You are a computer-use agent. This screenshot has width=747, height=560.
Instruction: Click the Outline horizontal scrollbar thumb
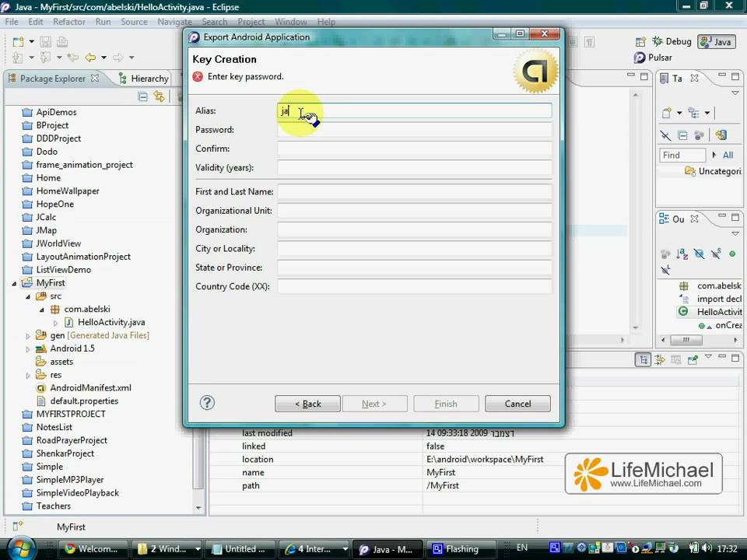point(686,340)
